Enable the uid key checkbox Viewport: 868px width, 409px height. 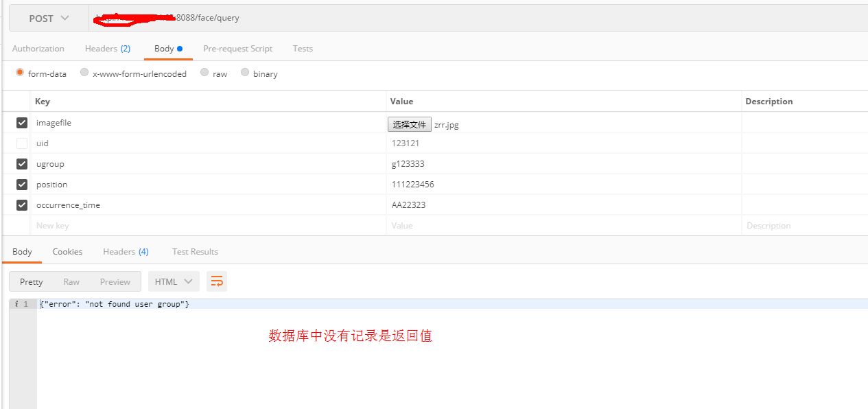pyautogui.click(x=22, y=143)
